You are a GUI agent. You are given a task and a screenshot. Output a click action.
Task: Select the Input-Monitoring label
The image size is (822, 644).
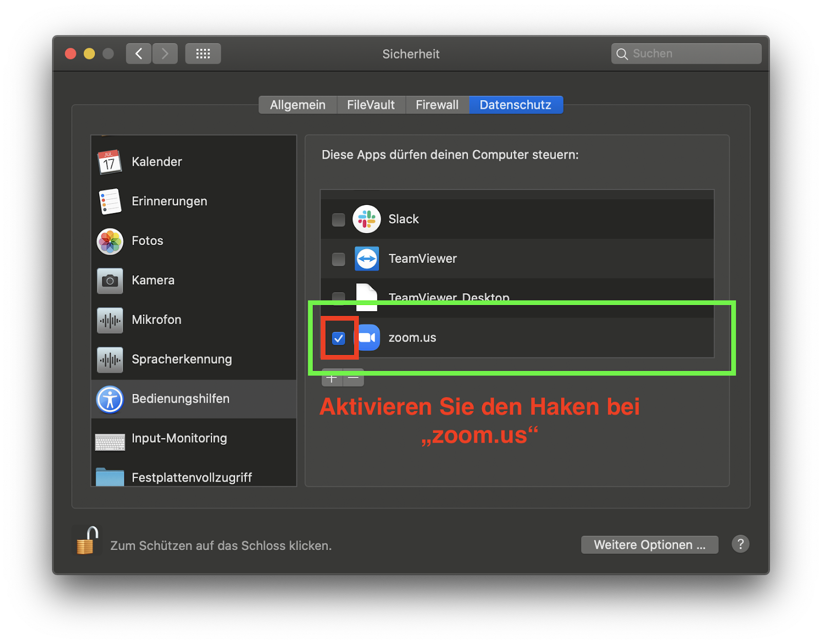(179, 439)
